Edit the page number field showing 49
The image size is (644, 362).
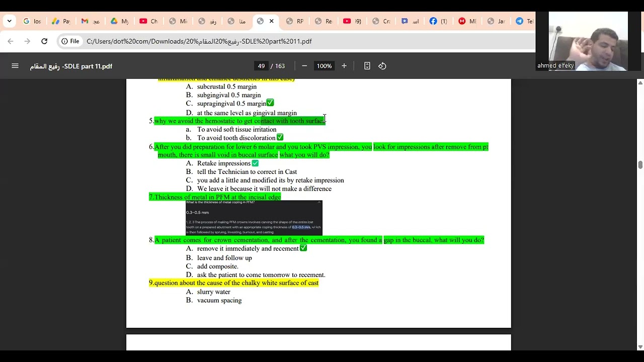click(261, 66)
